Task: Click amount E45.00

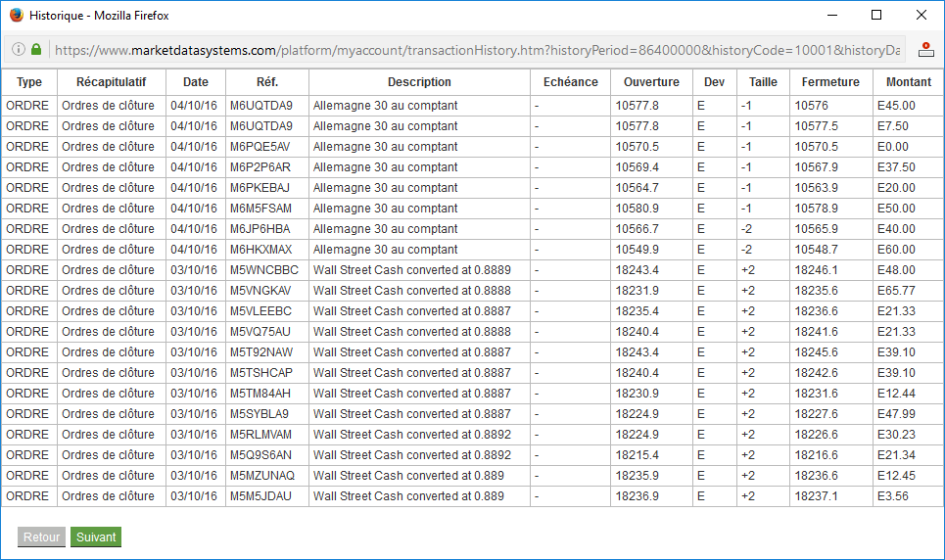Action: click(896, 105)
